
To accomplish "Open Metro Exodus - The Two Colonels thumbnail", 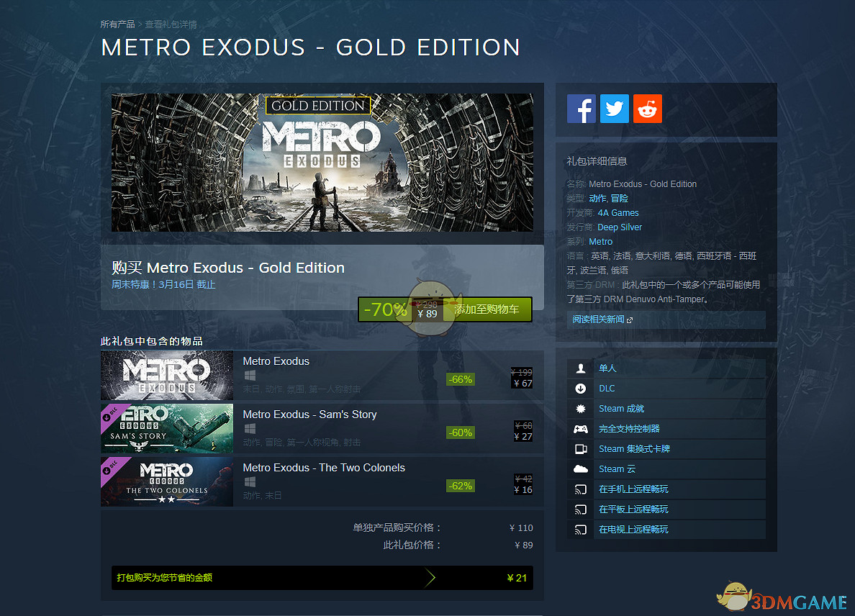I will tap(167, 482).
